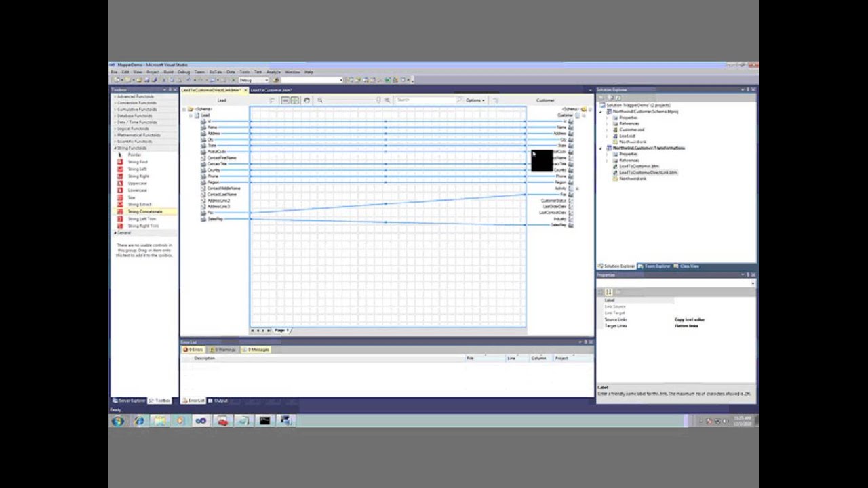Viewport: 868px width, 488px height.
Task: Toggle the 0 Warnings filter
Action: [x=222, y=350]
